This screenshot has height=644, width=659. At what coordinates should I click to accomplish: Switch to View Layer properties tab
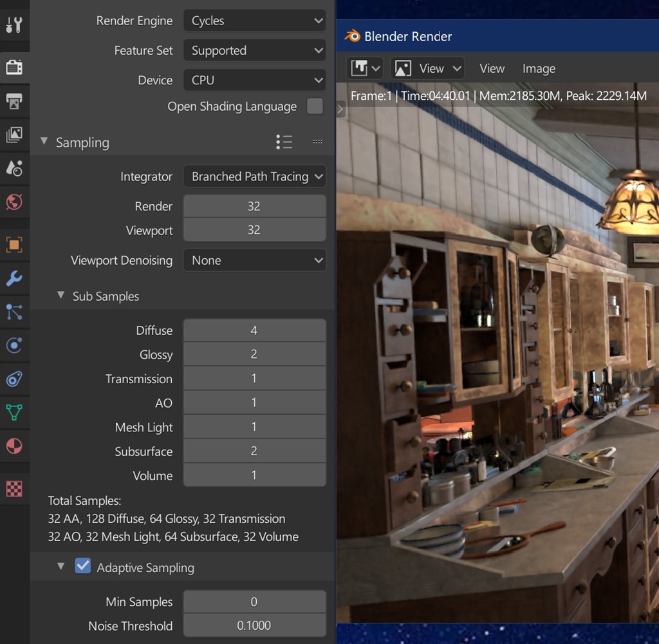(x=14, y=135)
